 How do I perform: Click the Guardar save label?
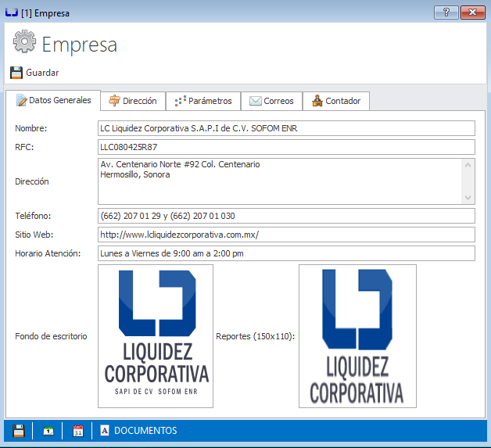(x=42, y=73)
